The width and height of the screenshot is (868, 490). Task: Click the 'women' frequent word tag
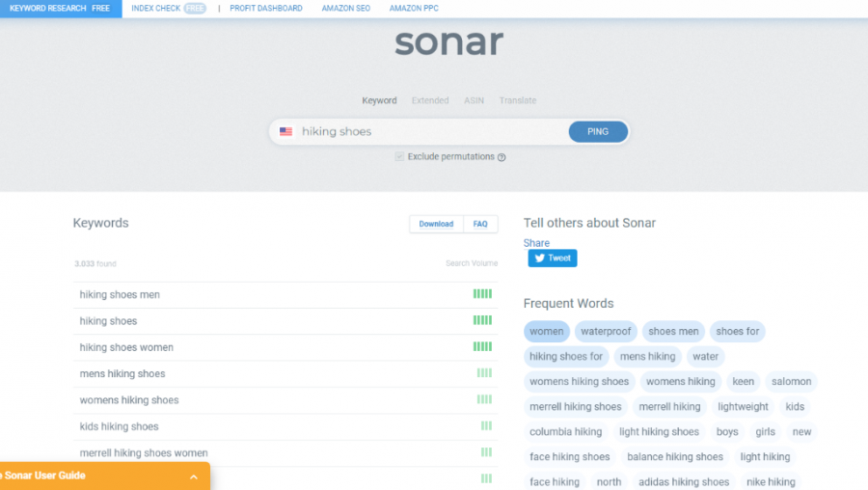[547, 331]
